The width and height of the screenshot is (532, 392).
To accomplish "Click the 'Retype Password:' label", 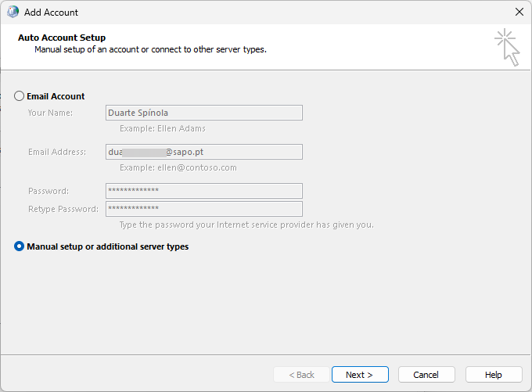I will 63,209.
